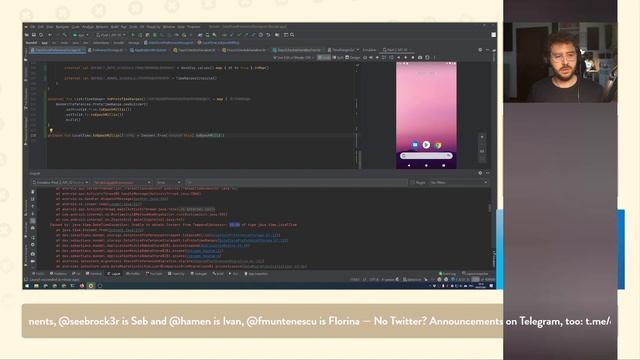Click the Debug app bug icon
The width and height of the screenshot is (640, 360).
[155, 35]
